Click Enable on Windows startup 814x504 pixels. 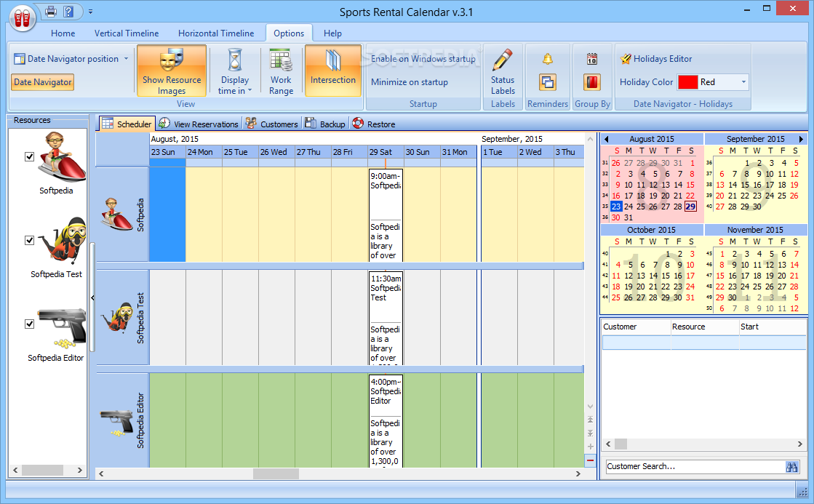[423, 59]
